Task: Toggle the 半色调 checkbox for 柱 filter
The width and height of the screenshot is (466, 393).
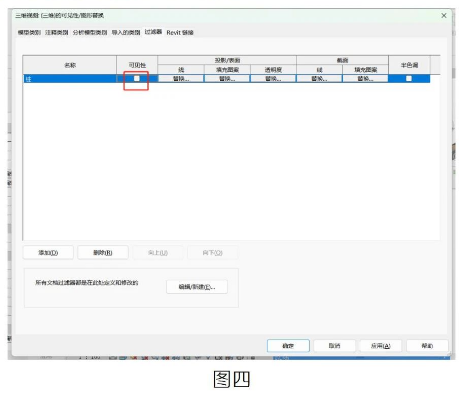Action: (x=409, y=79)
